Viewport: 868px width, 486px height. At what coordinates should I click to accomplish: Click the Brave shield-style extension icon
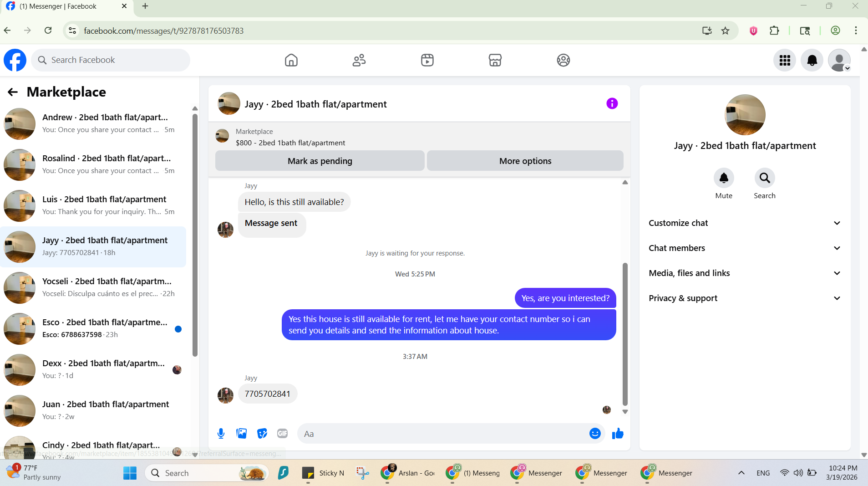pos(753,31)
